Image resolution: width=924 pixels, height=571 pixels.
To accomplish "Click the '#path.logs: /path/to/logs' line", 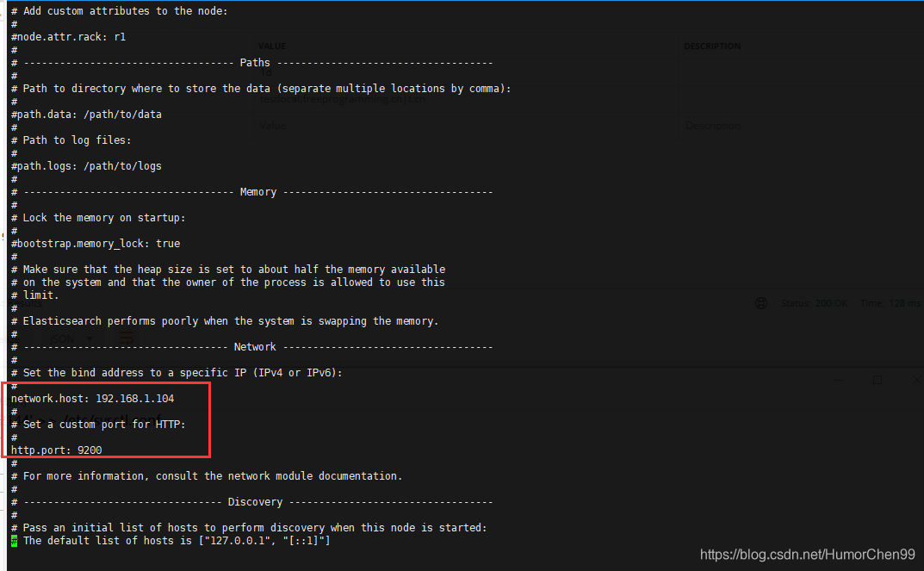I will [x=86, y=166].
